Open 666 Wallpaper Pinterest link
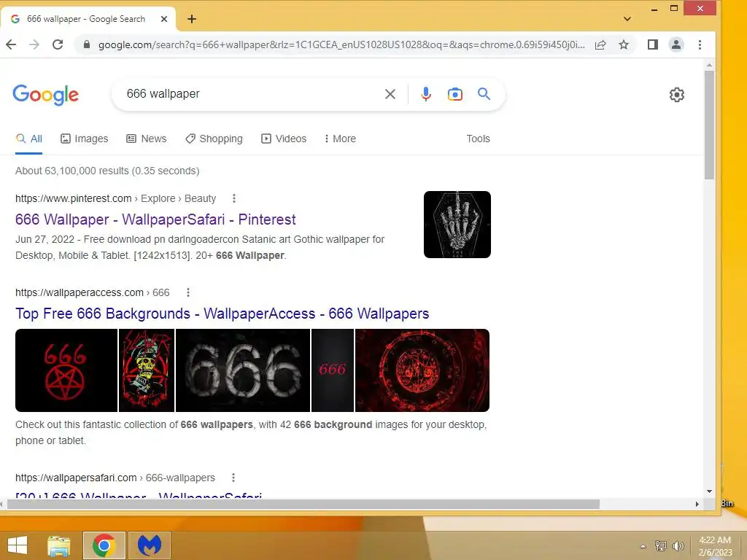The width and height of the screenshot is (747, 560). [x=155, y=219]
